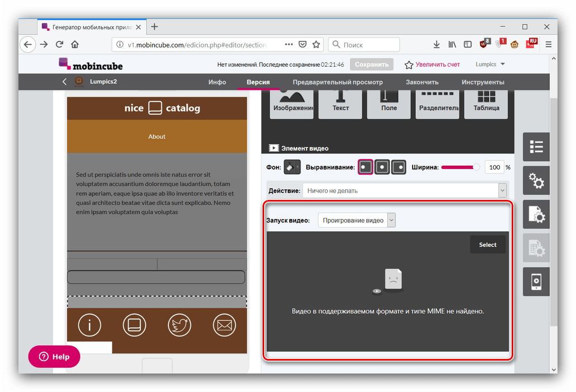Open browser library icon
576x392 pixels.
pyautogui.click(x=452, y=44)
